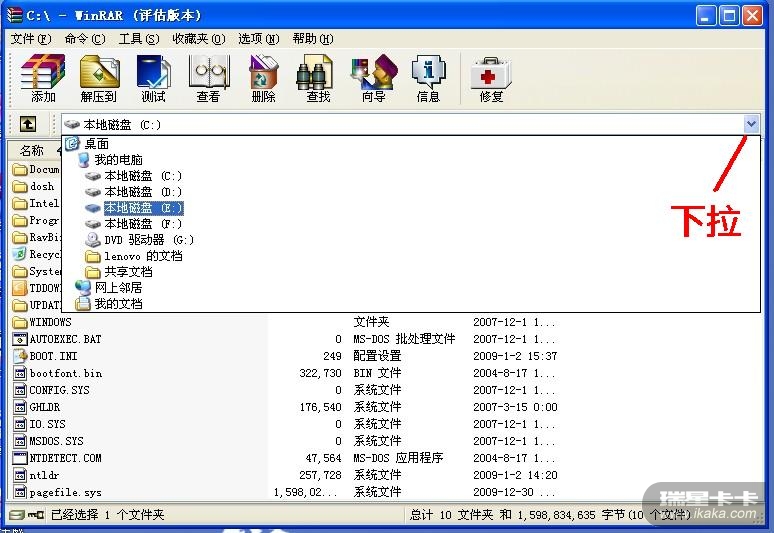Click the MS-DOS 批处理文件 type cell
The image size is (774, 533).
pos(404,339)
